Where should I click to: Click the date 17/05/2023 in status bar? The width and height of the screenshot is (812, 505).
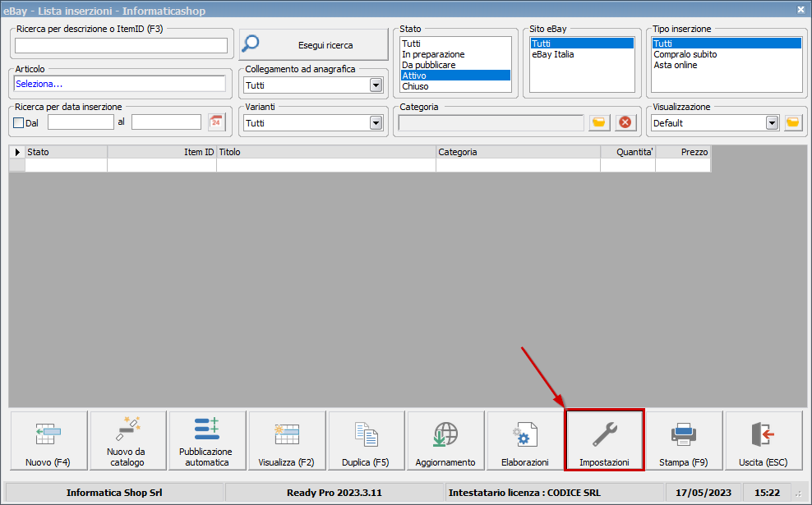tap(704, 493)
